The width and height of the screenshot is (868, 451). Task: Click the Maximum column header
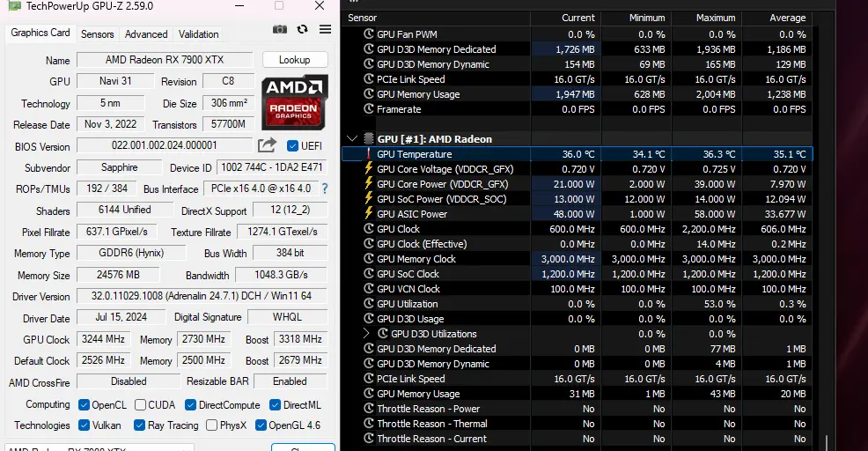tap(706, 18)
